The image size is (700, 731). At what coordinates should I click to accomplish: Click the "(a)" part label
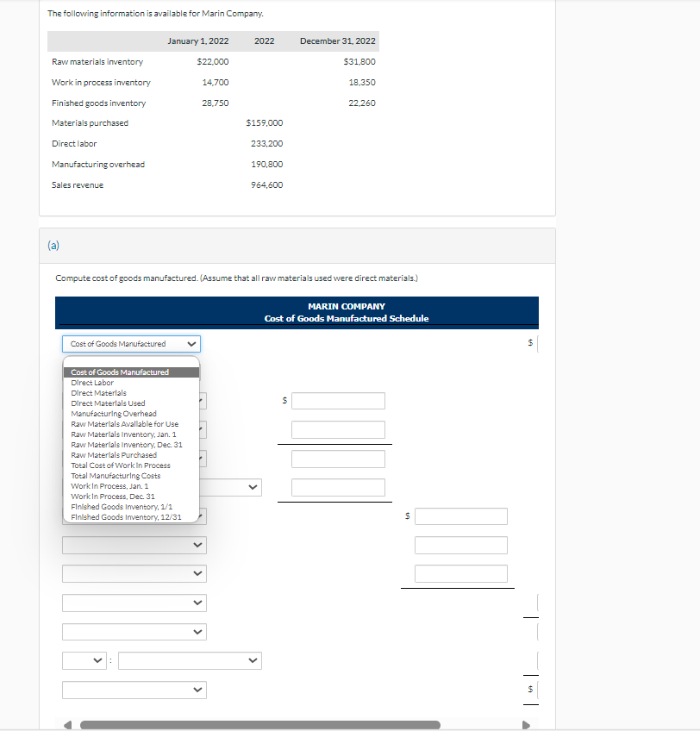click(x=53, y=245)
